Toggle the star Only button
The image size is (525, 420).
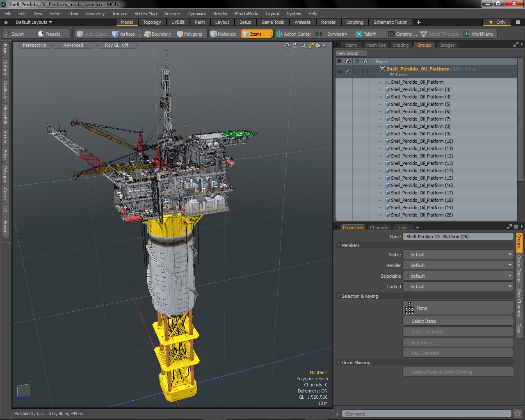coord(497,22)
